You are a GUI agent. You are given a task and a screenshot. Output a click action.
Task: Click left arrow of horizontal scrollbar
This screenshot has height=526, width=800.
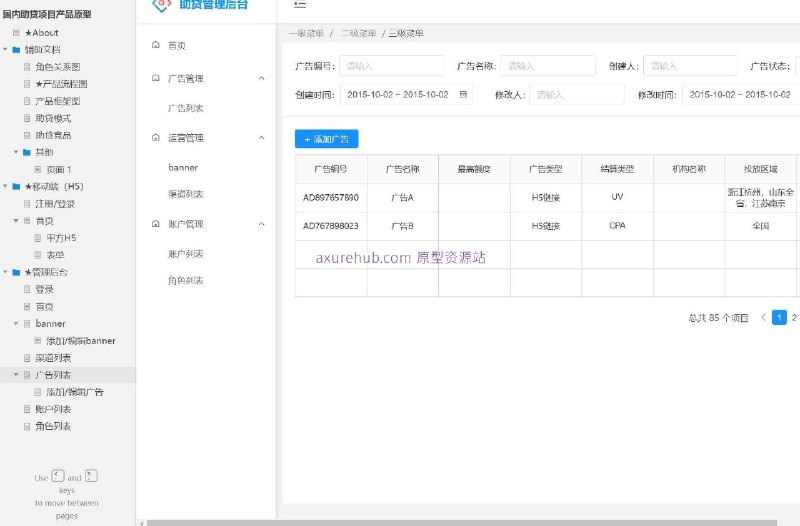pyautogui.click(x=141, y=523)
